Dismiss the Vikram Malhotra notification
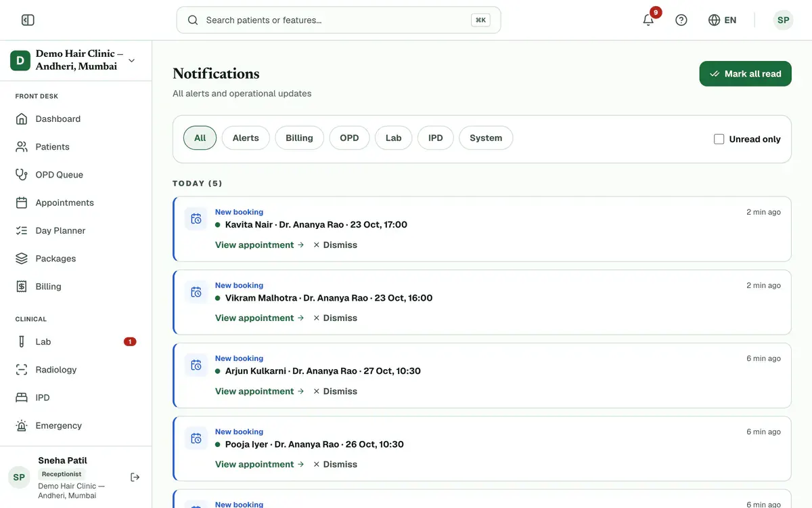Image resolution: width=812 pixels, height=508 pixels. (336, 318)
